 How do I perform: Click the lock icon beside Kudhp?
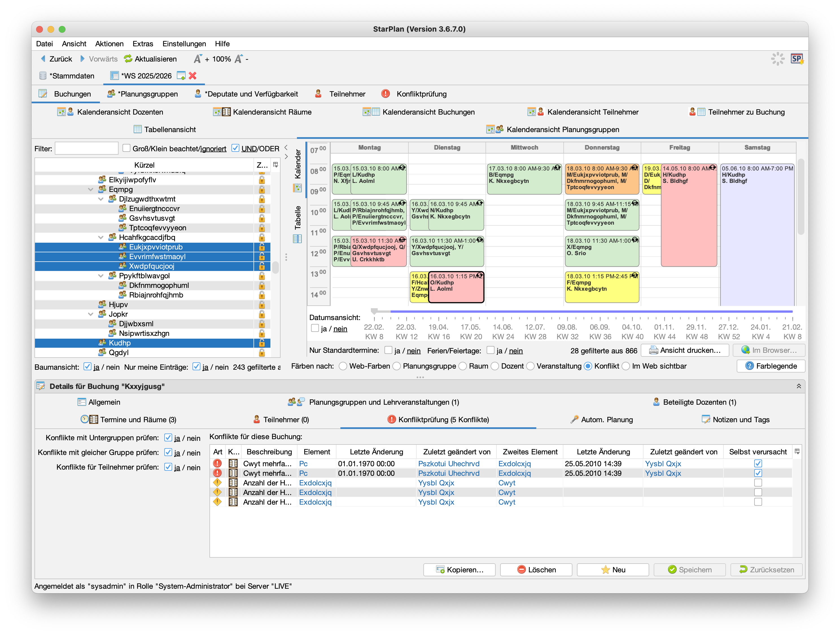(262, 343)
